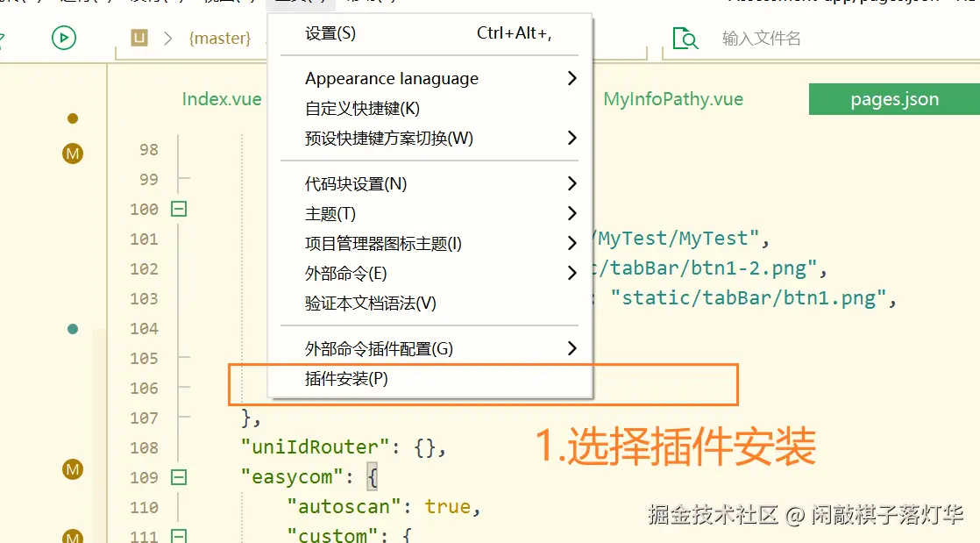Click the brown dot marker above line 98
This screenshot has height=543, width=980.
tap(73, 118)
